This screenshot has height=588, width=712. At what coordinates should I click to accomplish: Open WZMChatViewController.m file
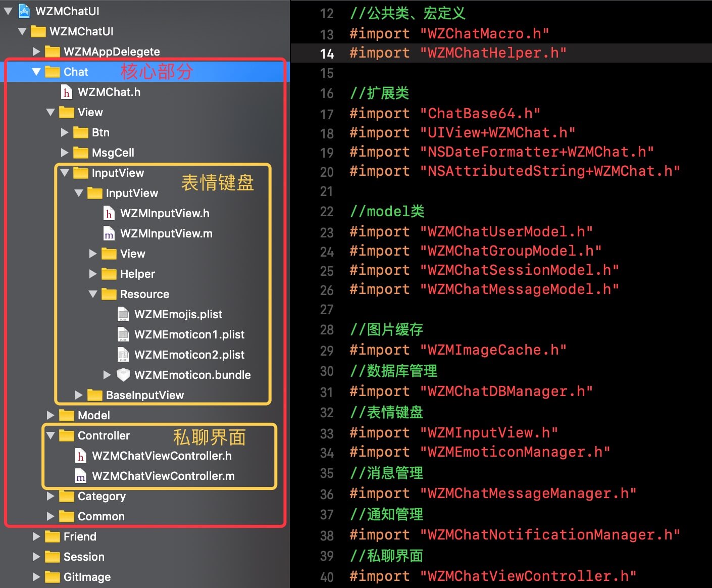[145, 476]
